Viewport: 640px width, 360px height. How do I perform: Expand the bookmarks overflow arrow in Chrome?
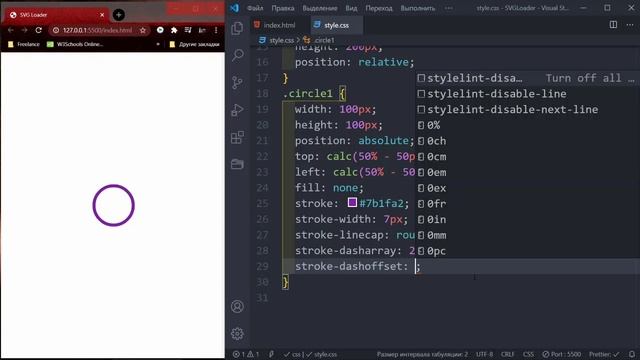coord(158,44)
